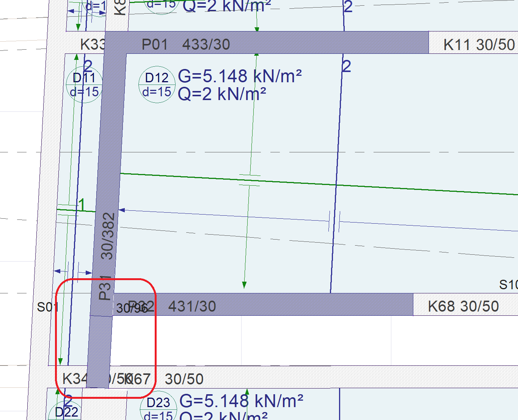518x420 pixels.
Task: Select the D11 slab marker circle
Action: click(84, 85)
